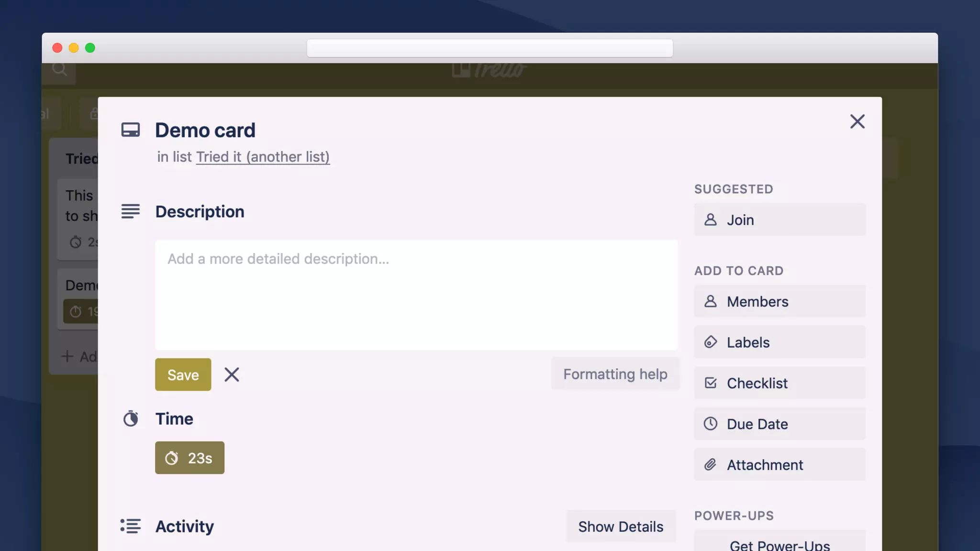Start the 23s time tracker badge
Screen dimensions: 980x551
[189, 458]
